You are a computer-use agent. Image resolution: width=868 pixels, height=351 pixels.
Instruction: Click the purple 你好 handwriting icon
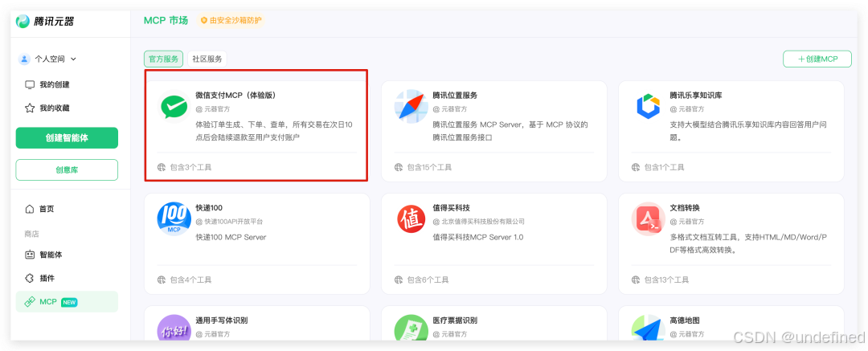pyautogui.click(x=174, y=329)
